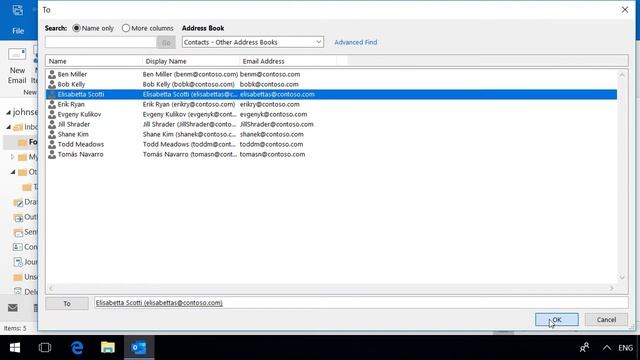
Task: Click the ENG language indicator
Action: pos(625,348)
